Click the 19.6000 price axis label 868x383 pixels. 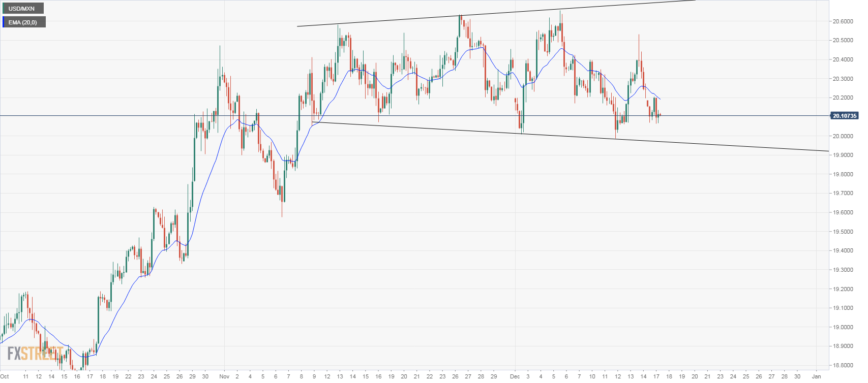point(843,212)
